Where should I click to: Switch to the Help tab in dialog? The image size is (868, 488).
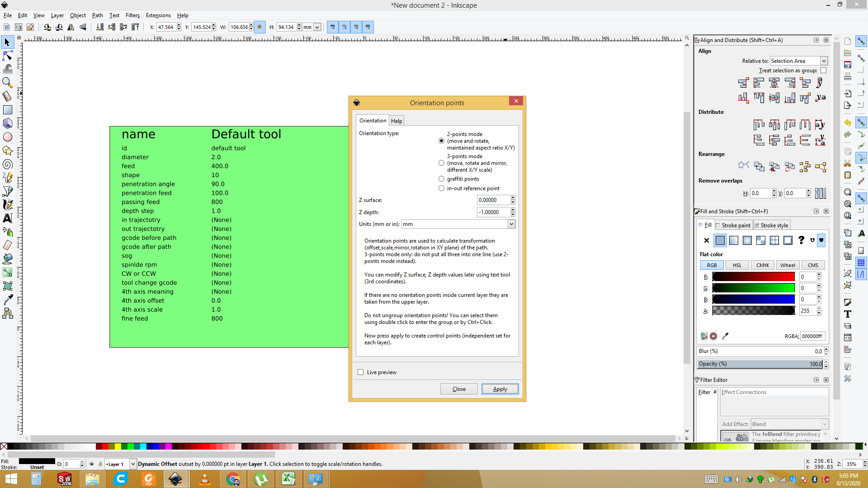click(x=396, y=121)
